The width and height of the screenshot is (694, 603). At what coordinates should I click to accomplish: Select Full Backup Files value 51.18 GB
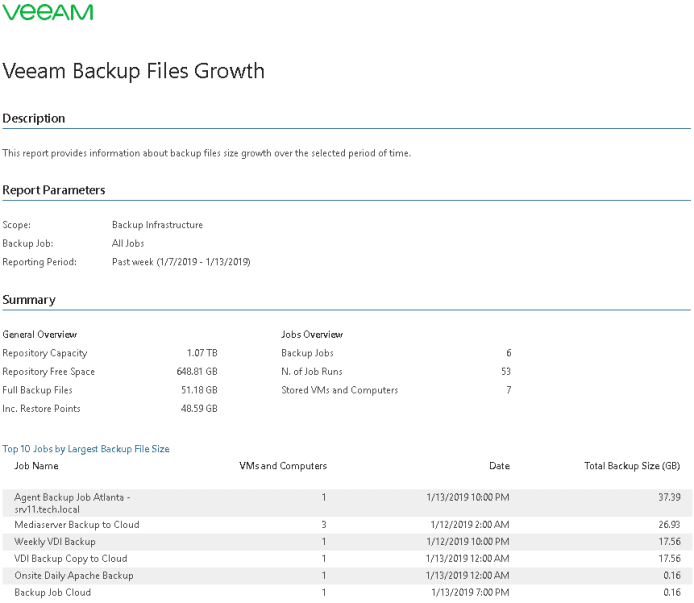point(199,390)
